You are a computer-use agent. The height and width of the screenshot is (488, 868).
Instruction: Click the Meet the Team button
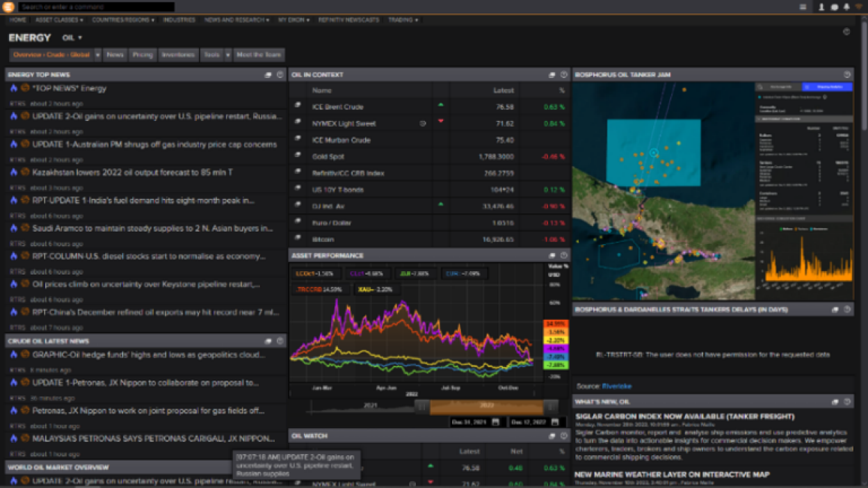tap(259, 55)
